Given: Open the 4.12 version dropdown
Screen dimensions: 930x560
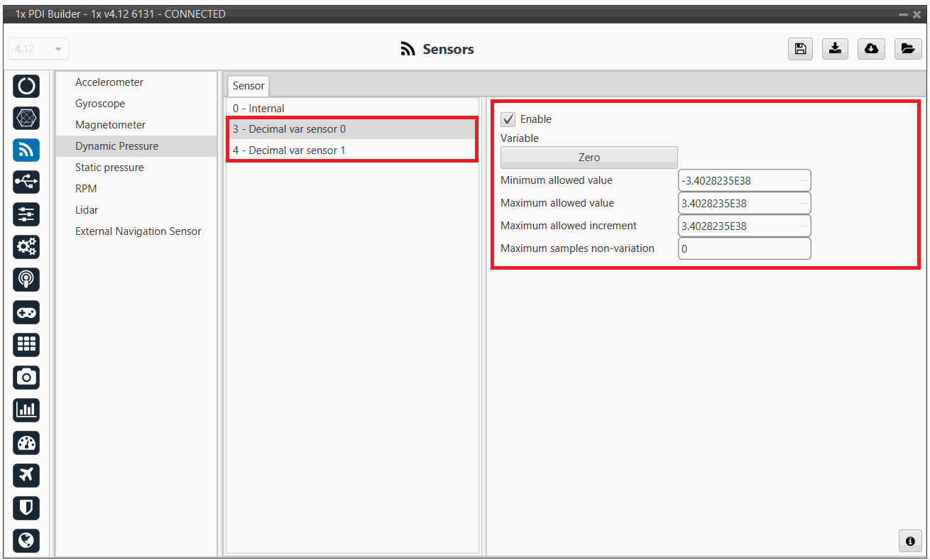Looking at the screenshot, I should tap(38, 50).
